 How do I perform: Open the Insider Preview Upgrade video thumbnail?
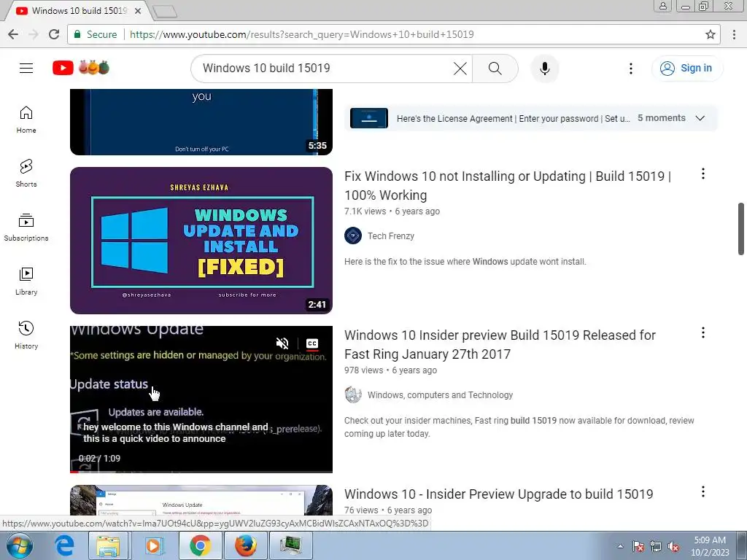pyautogui.click(x=201, y=500)
